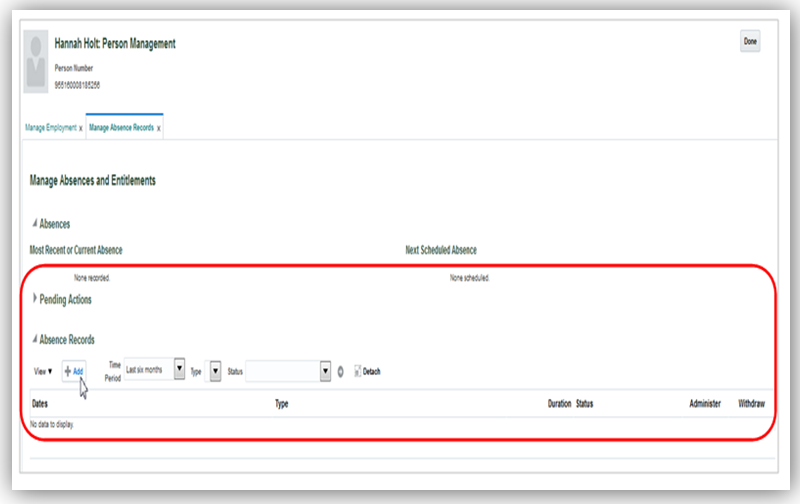Click the Add absence button
The image size is (800, 504).
[x=74, y=371]
